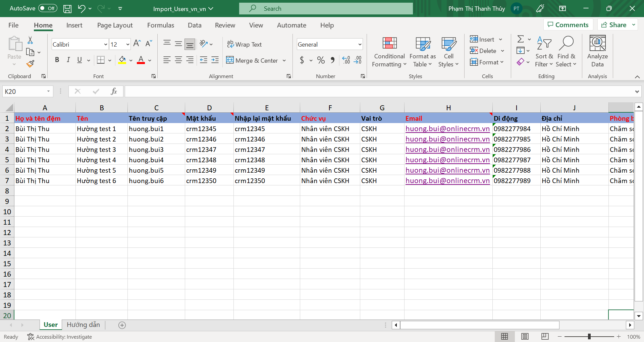
Task: Expand the fill color dropdown
Action: click(131, 60)
